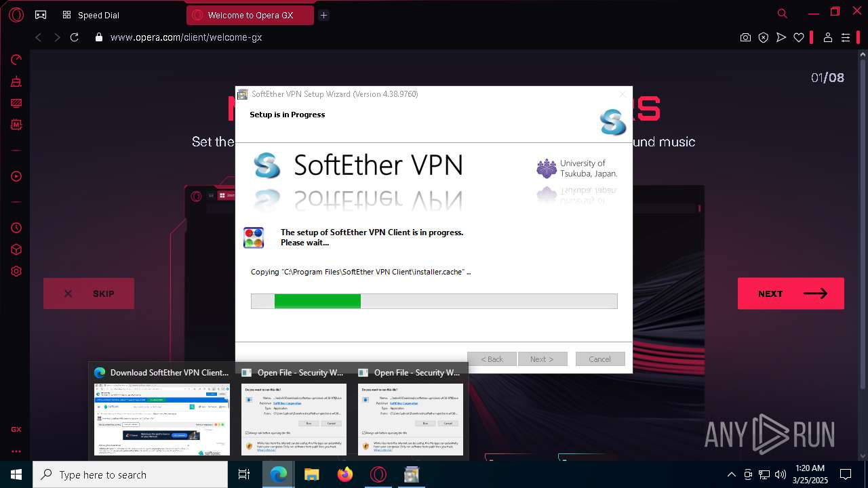Image resolution: width=868 pixels, height=488 pixels.
Task: Open File Explorer from taskbar
Action: (x=311, y=474)
